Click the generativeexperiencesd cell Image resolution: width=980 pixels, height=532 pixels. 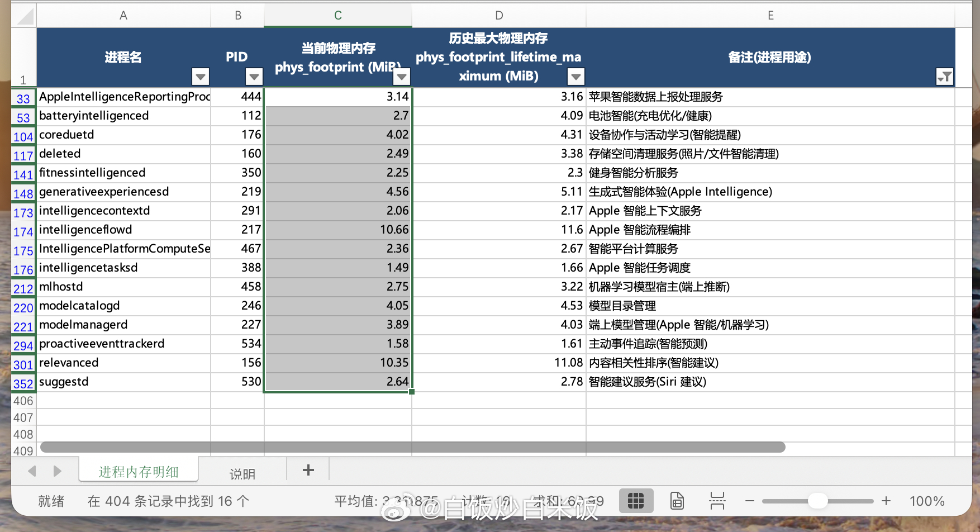(x=123, y=192)
